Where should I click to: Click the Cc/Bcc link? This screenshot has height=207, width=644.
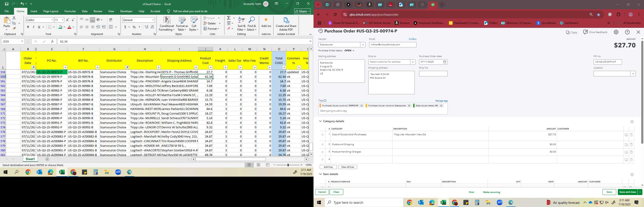point(412,39)
